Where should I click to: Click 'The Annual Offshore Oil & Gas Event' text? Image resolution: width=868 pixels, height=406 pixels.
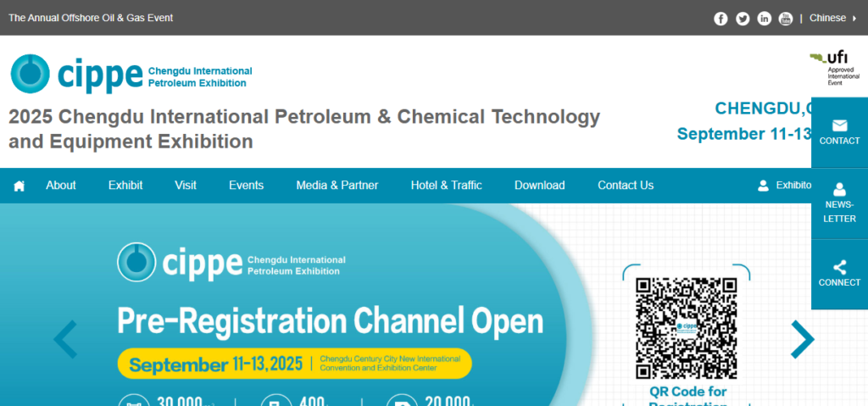click(x=91, y=19)
